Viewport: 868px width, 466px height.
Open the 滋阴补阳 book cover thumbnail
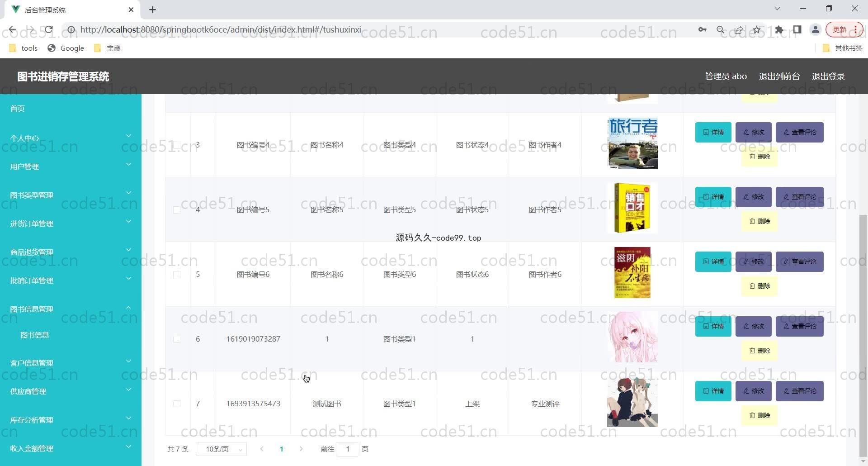(x=632, y=272)
